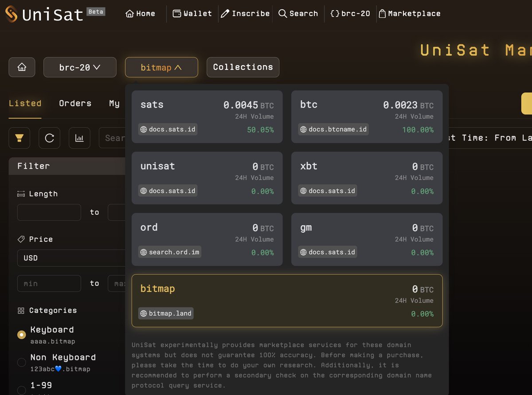Click the Filter panel header
This screenshot has height=395, width=532.
pyautogui.click(x=67, y=166)
